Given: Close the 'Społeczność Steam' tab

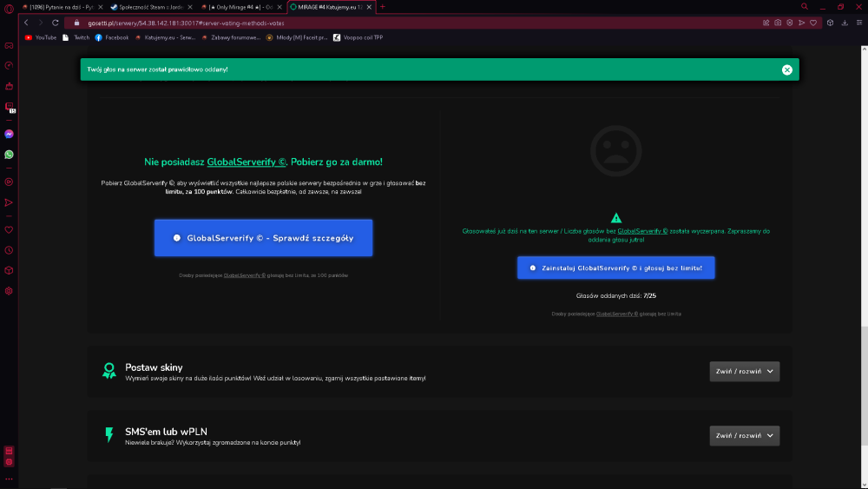Looking at the screenshot, I should (190, 7).
